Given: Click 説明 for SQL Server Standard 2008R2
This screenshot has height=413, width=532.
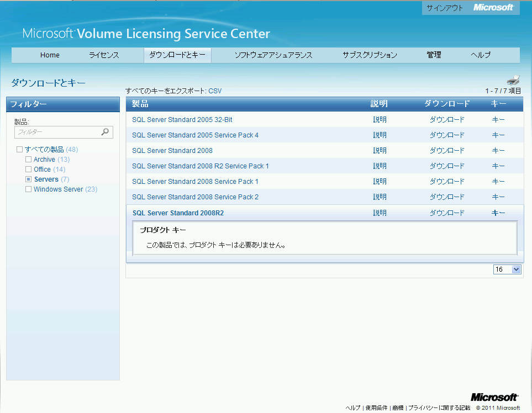Looking at the screenshot, I should pos(380,213).
